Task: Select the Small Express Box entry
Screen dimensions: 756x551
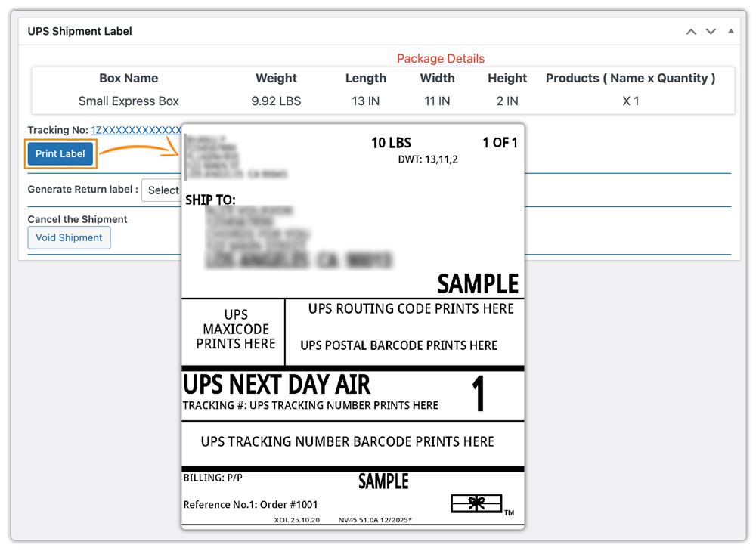Action: 128,101
